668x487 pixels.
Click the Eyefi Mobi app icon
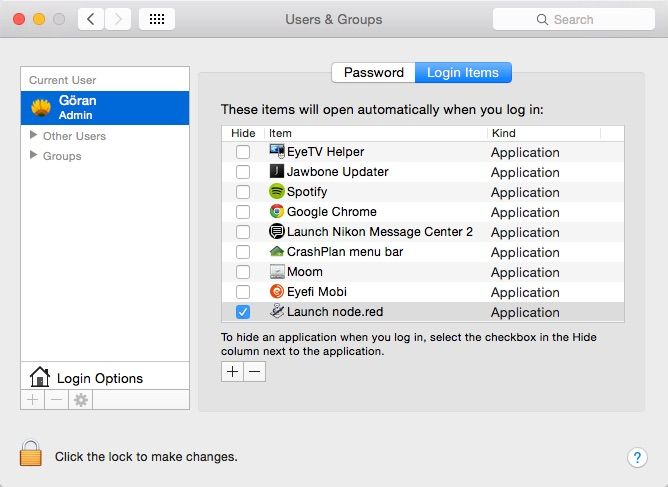pos(276,291)
